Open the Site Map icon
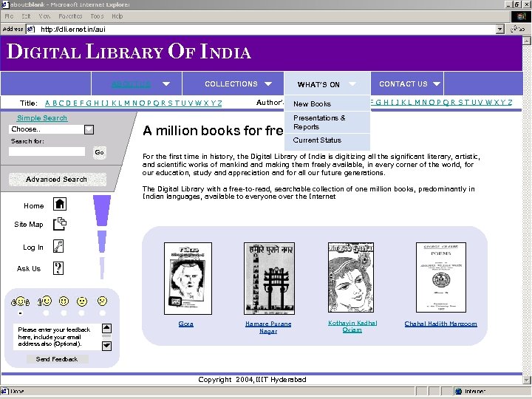532x399 pixels. (x=60, y=224)
